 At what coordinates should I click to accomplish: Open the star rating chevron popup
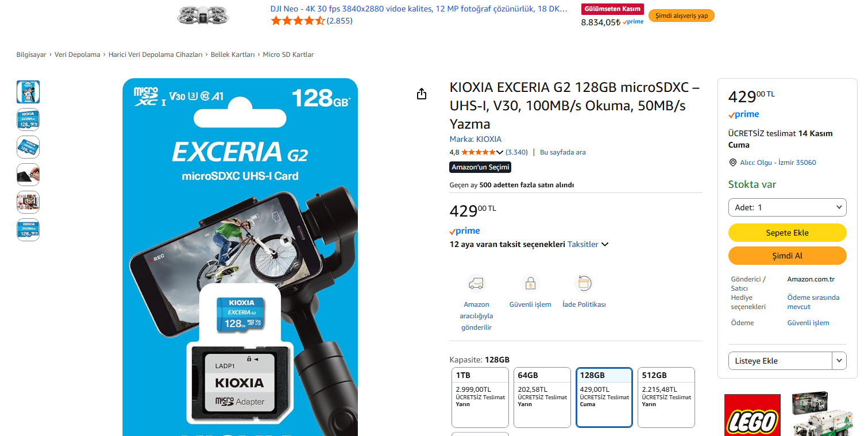pyautogui.click(x=500, y=152)
